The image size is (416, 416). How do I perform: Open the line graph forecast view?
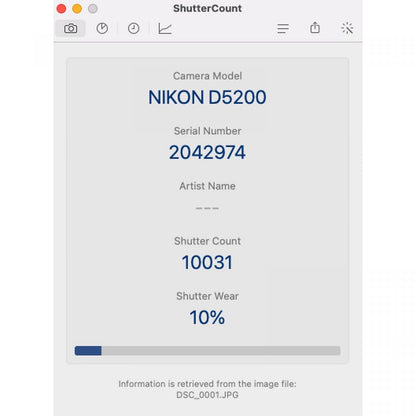point(165,29)
